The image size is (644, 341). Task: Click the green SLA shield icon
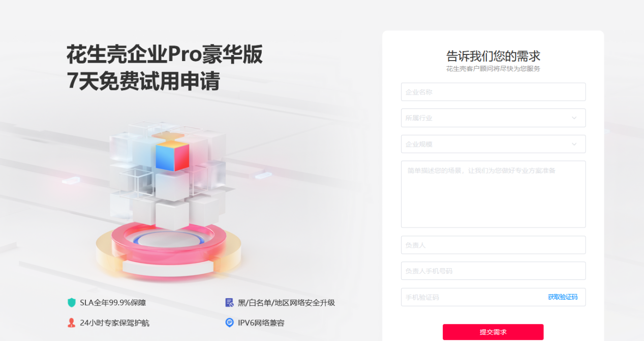point(71,302)
